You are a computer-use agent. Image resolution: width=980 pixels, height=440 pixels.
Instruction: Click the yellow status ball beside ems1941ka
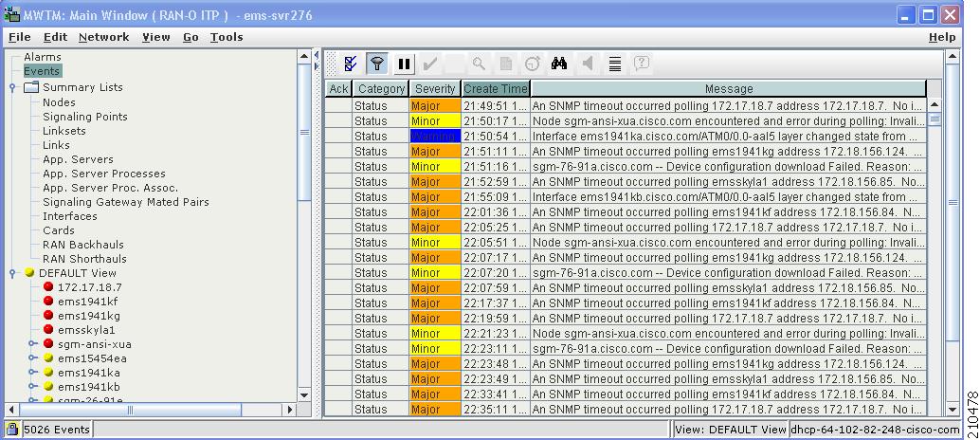pos(48,373)
